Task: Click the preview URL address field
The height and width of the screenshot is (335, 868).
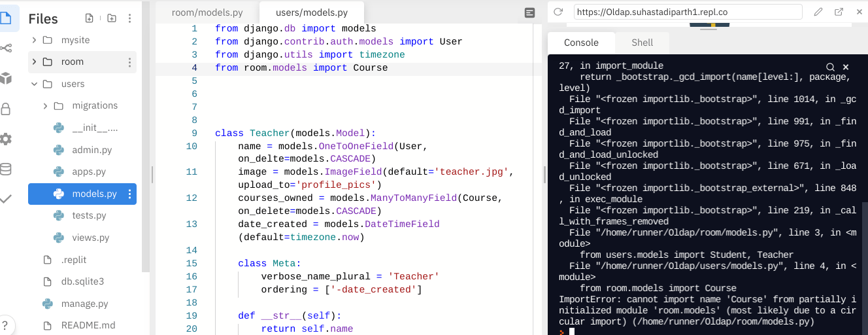Action: pos(688,12)
